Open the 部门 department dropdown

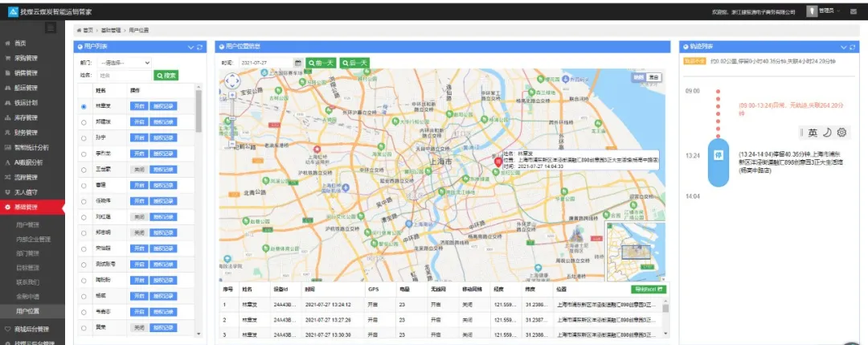(x=125, y=63)
